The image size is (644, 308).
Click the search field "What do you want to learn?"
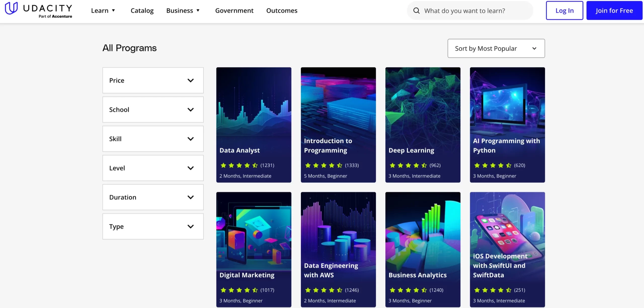pyautogui.click(x=470, y=11)
